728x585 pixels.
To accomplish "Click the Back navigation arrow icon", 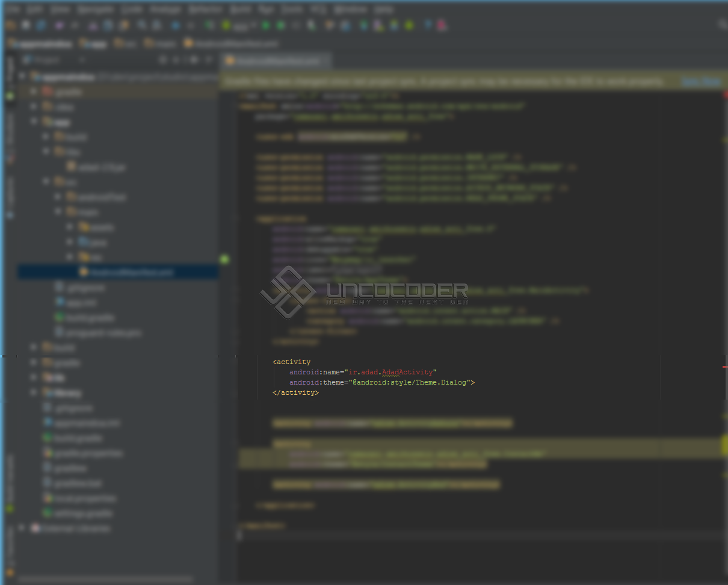I will point(176,25).
